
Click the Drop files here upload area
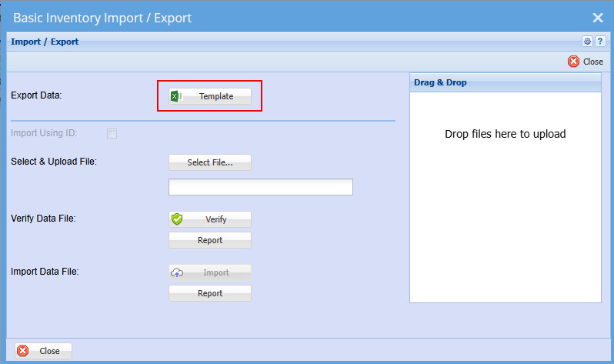click(506, 198)
